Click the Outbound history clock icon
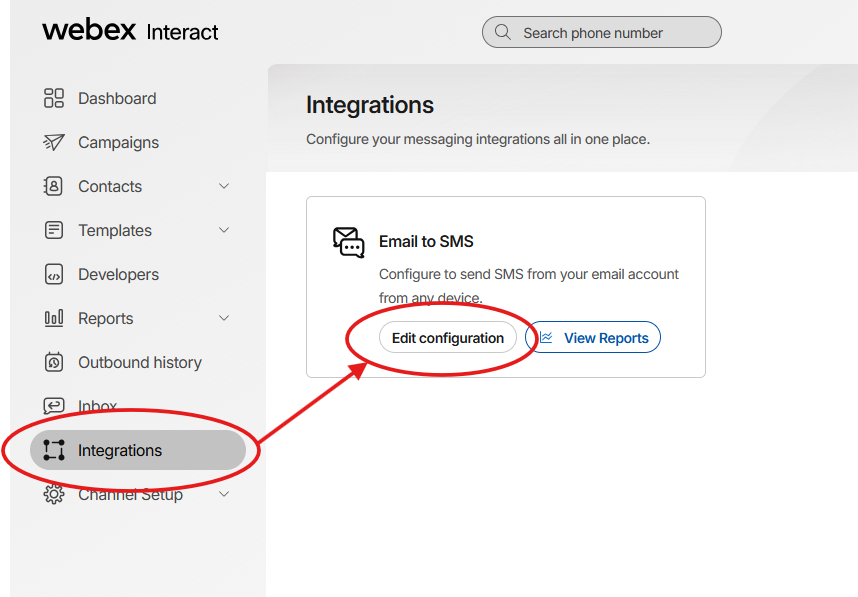The width and height of the screenshot is (858, 597). pos(54,362)
